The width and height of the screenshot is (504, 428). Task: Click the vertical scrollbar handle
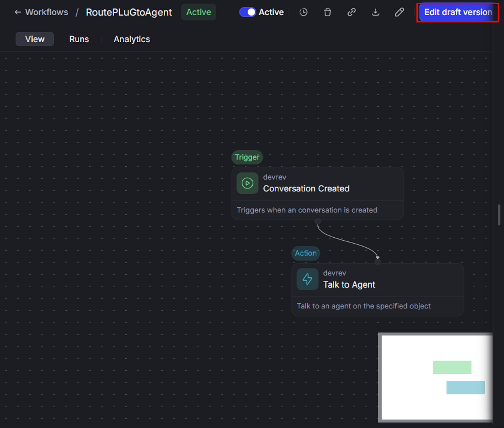click(499, 215)
